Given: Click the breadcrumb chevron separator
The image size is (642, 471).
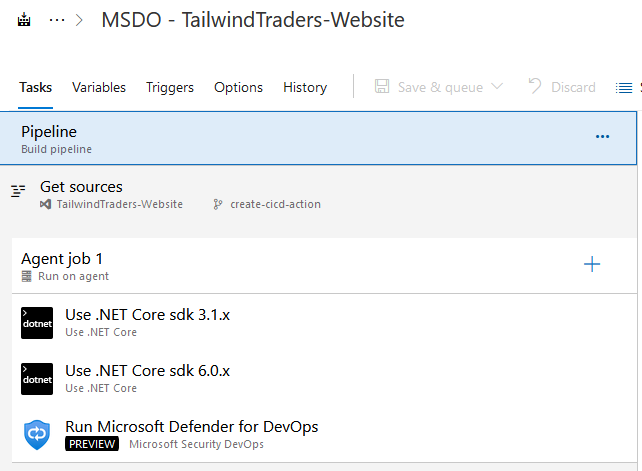Looking at the screenshot, I should pos(79,20).
